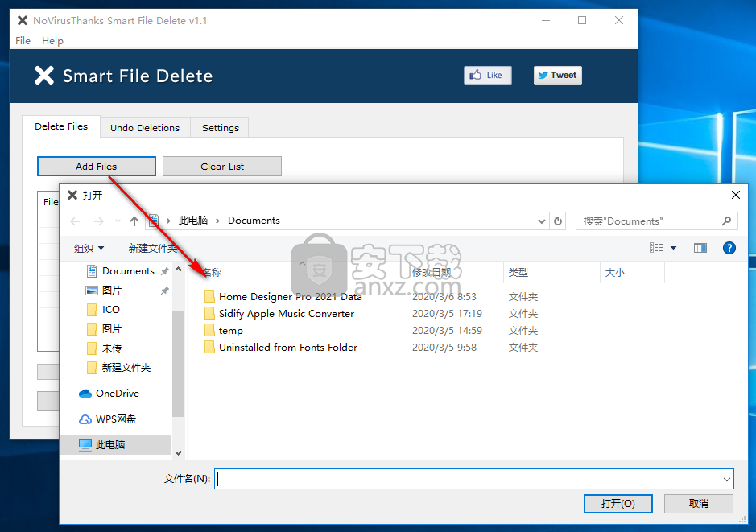Close the 打开 dialog
Viewport: 756px width, 532px height.
[x=736, y=195]
